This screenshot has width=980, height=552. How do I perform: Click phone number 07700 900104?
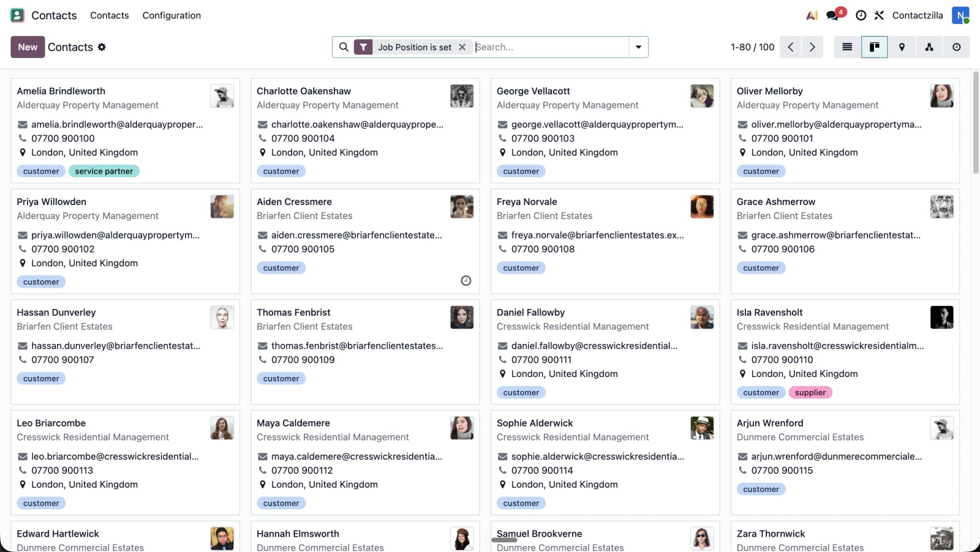click(303, 138)
